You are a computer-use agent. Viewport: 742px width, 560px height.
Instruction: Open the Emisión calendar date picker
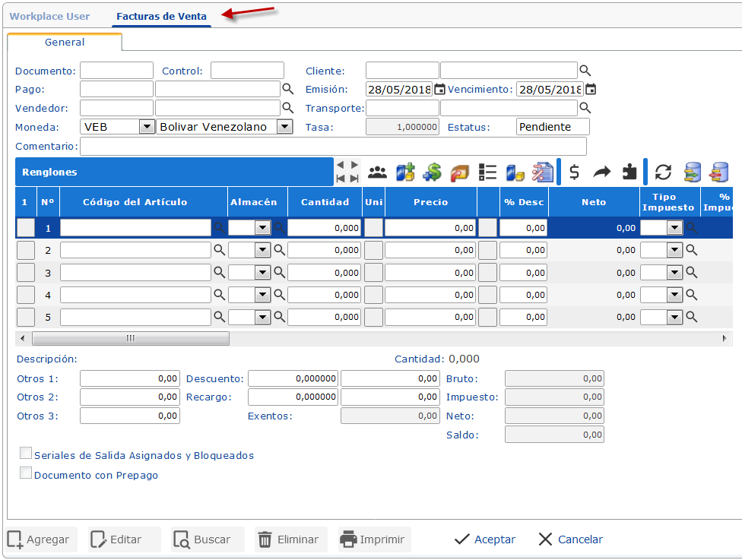click(439, 90)
